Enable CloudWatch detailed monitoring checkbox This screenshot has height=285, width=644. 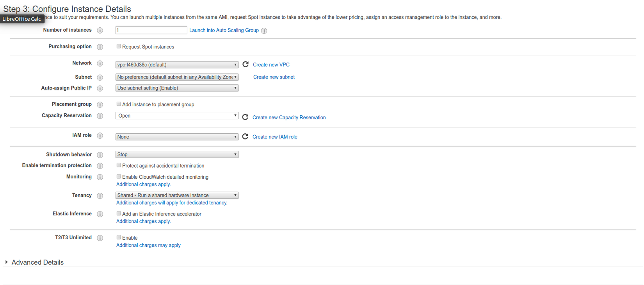(x=119, y=177)
